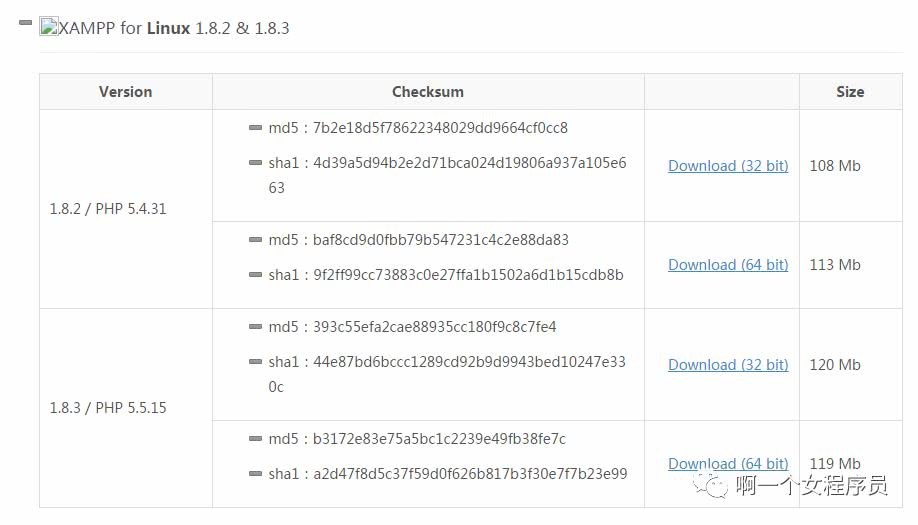
Task: Click the WeChat watermark logo icon
Action: [710, 485]
